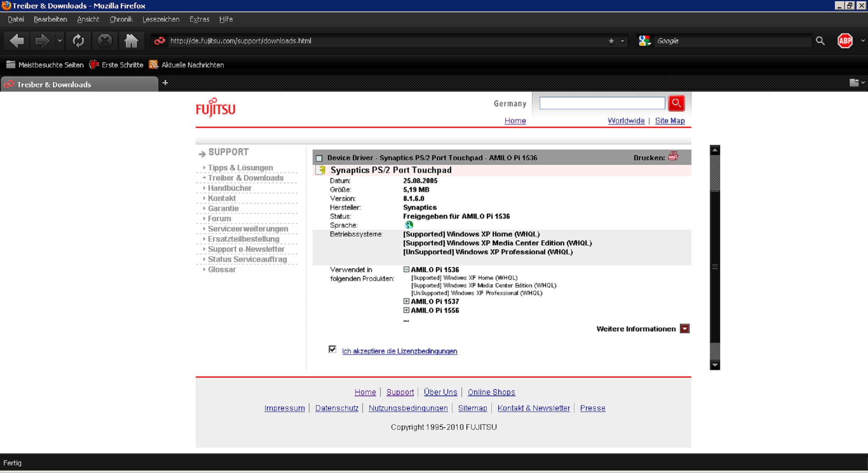Image resolution: width=868 pixels, height=473 pixels.
Task: Collapse the AMILO Pi 1536 tree node
Action: (x=406, y=269)
